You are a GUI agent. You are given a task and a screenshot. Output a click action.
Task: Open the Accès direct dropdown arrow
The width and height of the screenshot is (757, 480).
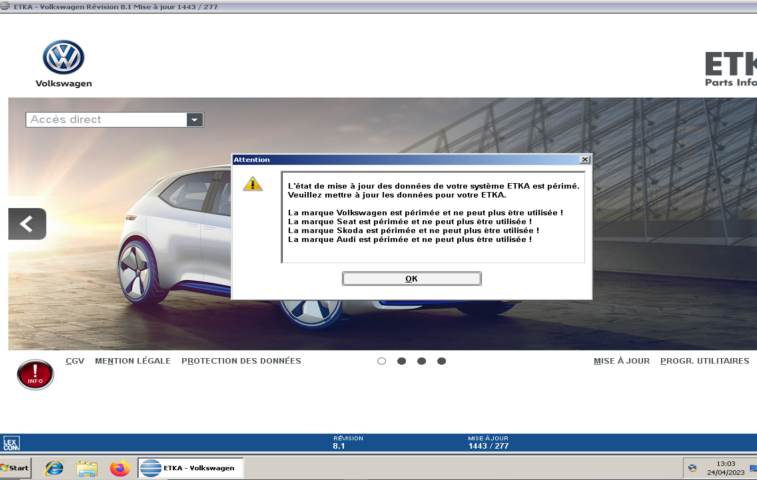[x=195, y=120]
